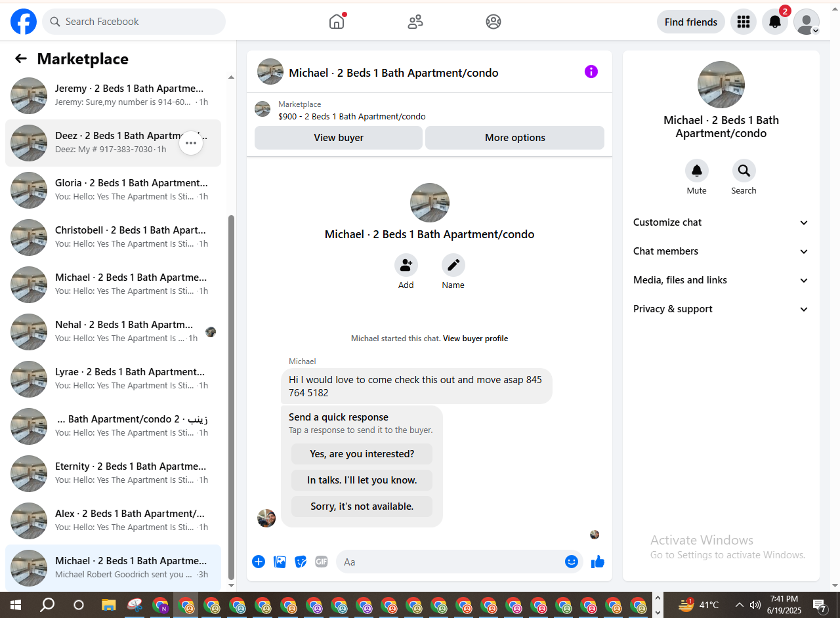The width and height of the screenshot is (840, 618).
Task: Click the Facebook logo
Action: tap(24, 22)
